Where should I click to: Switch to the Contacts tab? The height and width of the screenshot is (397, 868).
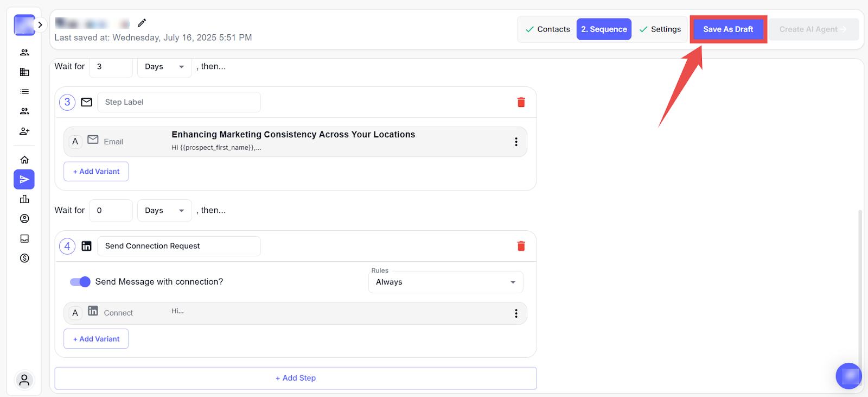547,29
